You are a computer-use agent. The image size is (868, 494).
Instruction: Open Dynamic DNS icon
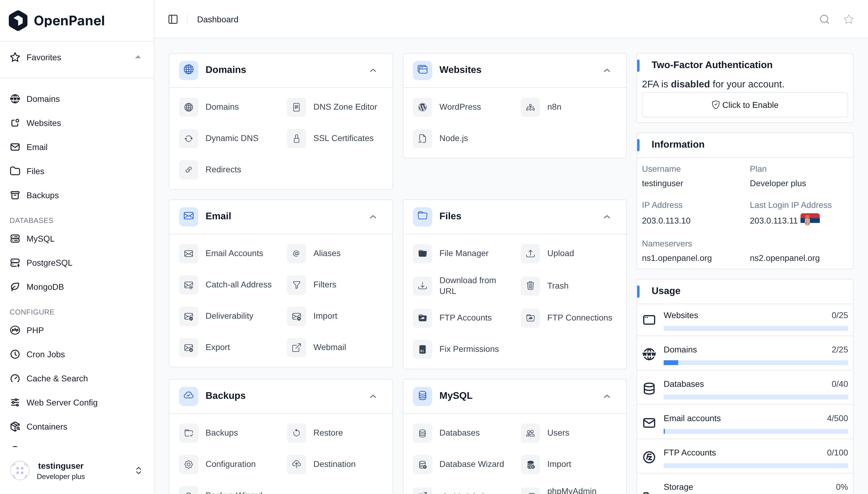tap(188, 139)
